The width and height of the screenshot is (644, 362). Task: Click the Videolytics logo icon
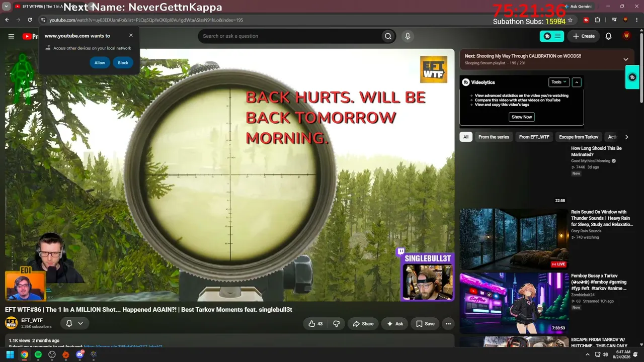pyautogui.click(x=466, y=82)
